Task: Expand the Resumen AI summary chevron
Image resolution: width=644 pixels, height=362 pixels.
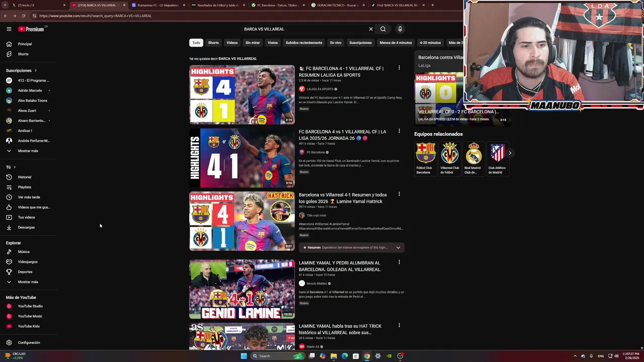Action: click(398, 247)
